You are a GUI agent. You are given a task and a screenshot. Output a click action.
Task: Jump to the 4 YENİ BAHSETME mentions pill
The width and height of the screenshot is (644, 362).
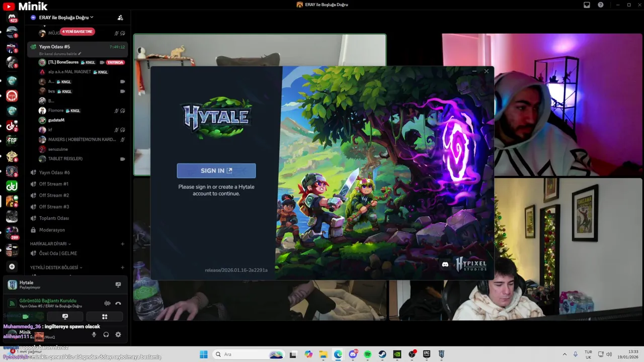point(77,32)
